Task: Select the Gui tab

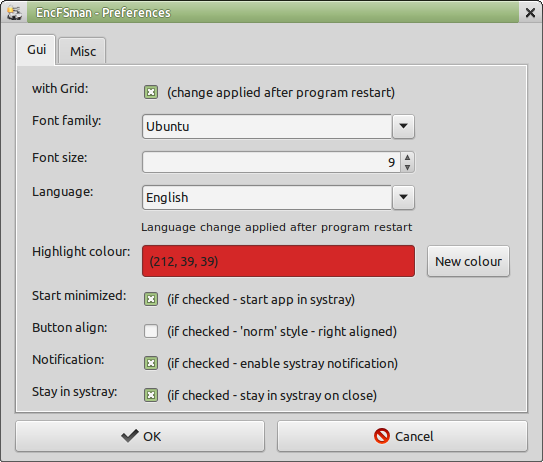Action: (36, 50)
